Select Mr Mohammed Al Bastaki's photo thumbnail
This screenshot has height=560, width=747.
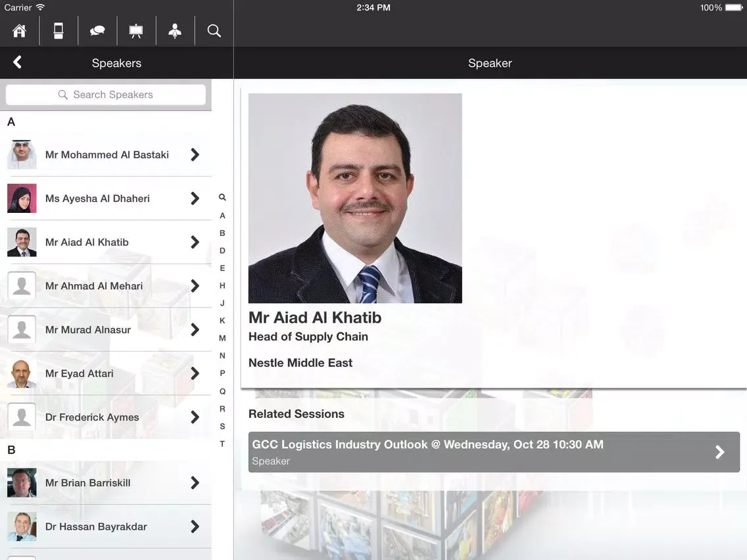(22, 154)
